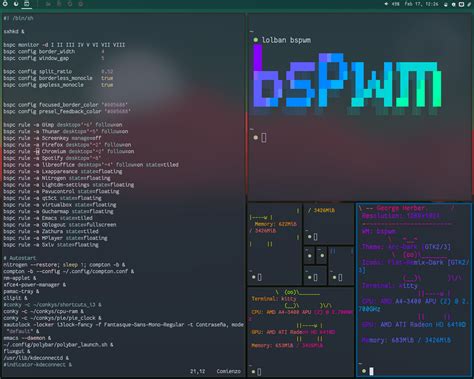The height and width of the screenshot is (379, 474).
Task: Click the 'bspc rule -a MPlayer' line
Action: (55, 238)
